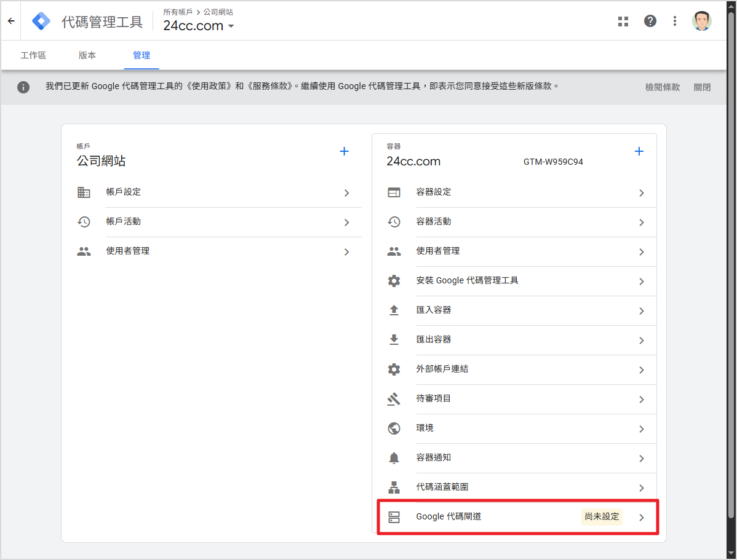Screen dimensions: 737x560
Task: Expand Google 代碼閘道 via its chevron
Action: 642,518
